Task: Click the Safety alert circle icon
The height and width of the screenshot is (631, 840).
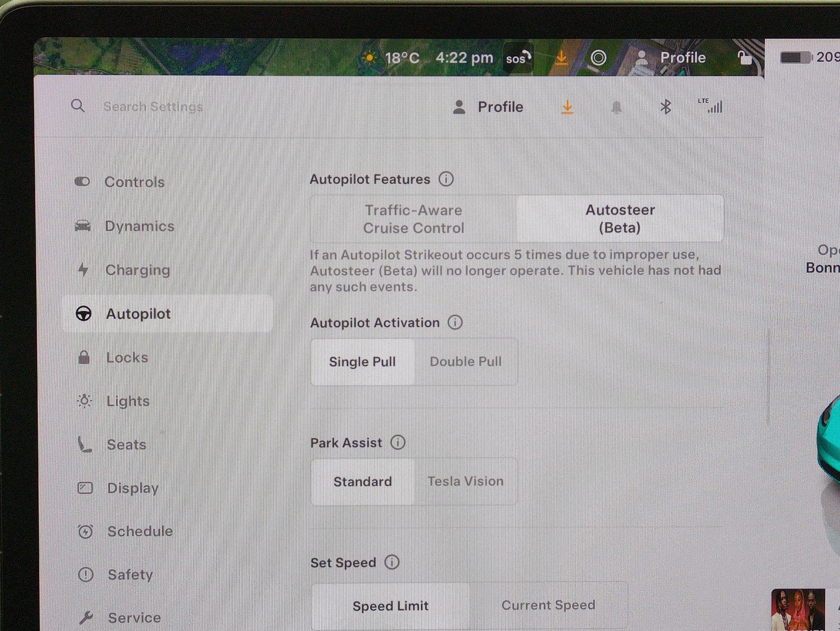Action: tap(86, 575)
